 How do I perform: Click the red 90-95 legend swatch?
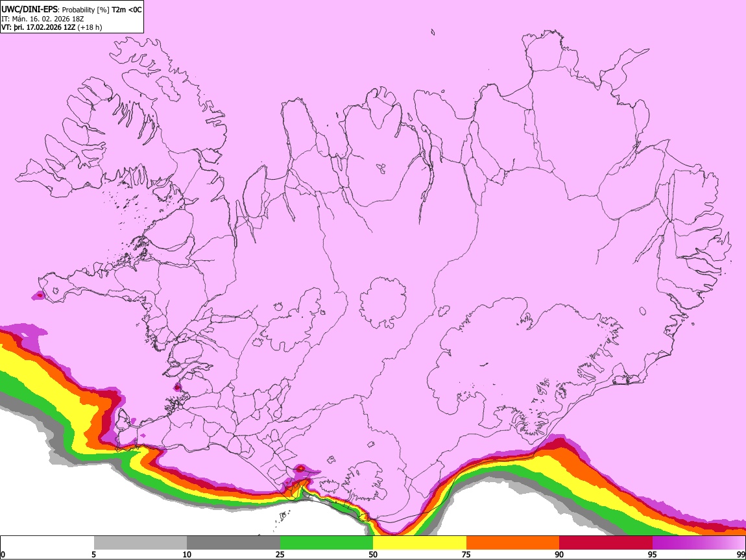tap(606, 543)
